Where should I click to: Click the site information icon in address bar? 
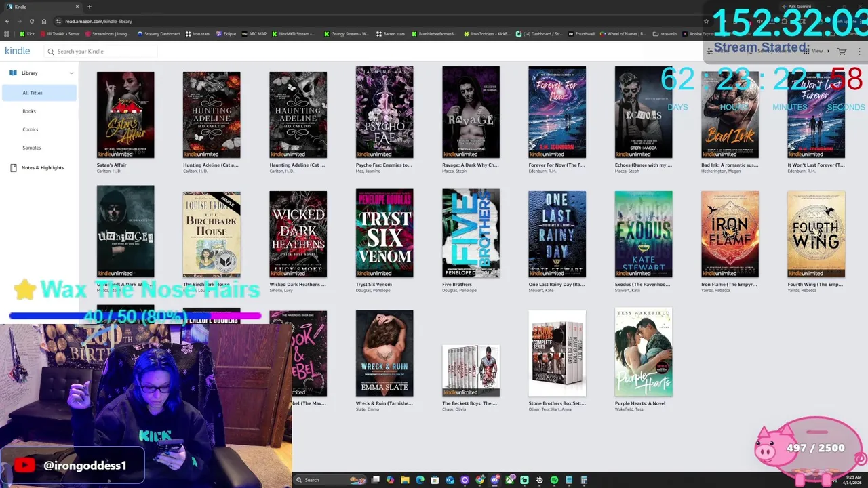pyautogui.click(x=58, y=21)
